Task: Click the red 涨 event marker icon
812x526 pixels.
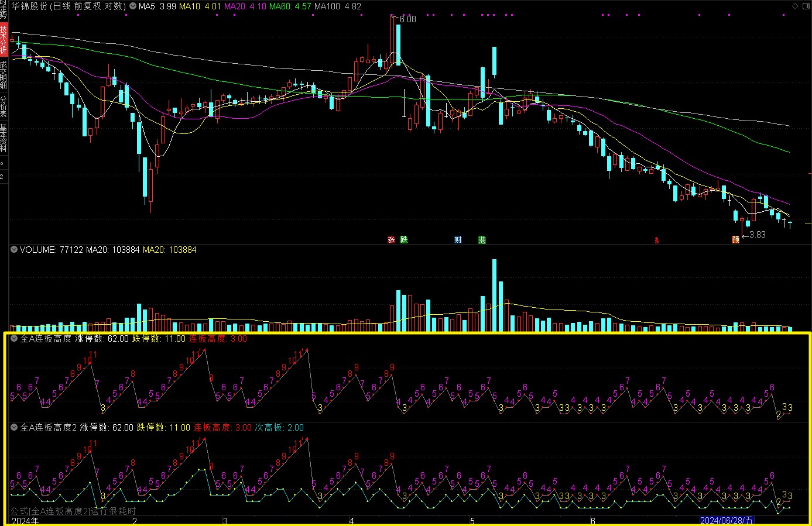Action: click(391, 240)
